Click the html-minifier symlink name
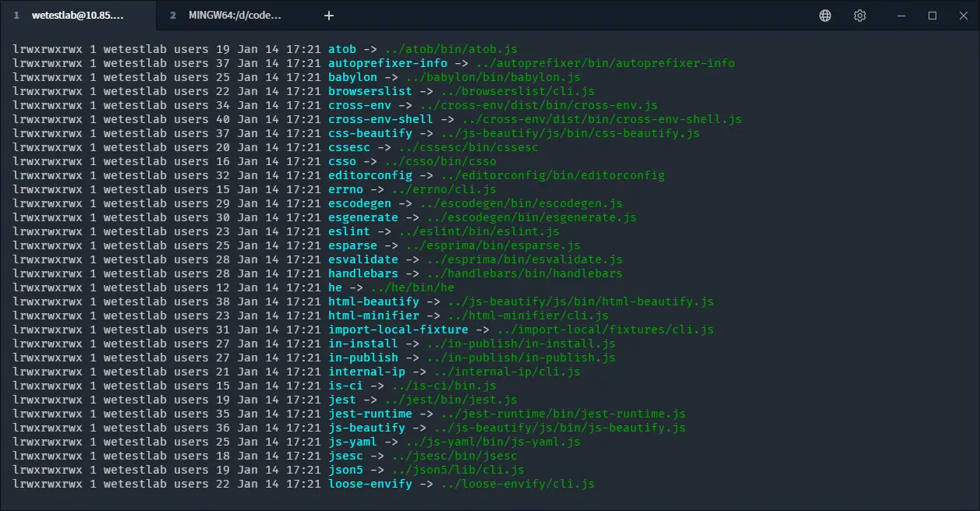Viewport: 980px width, 511px height. (373, 315)
